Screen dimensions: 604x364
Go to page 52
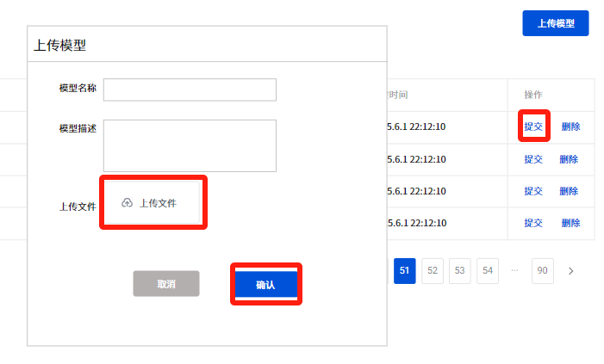click(x=433, y=271)
